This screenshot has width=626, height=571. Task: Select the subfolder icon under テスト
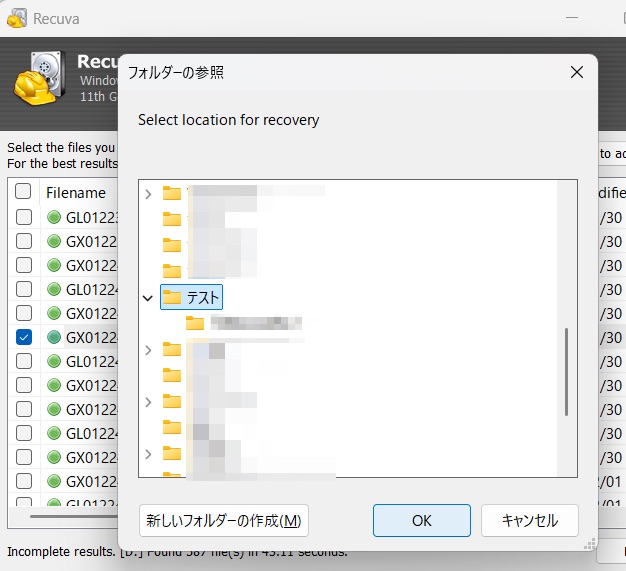click(x=195, y=323)
